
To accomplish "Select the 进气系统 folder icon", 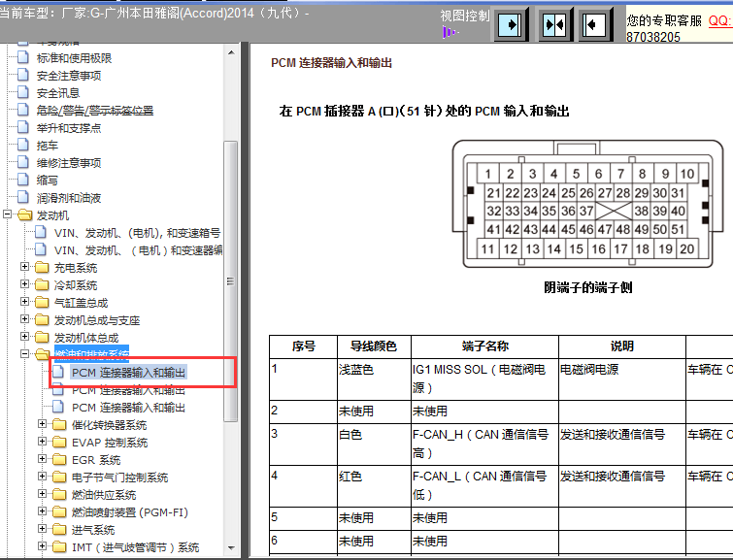I will 59,530.
